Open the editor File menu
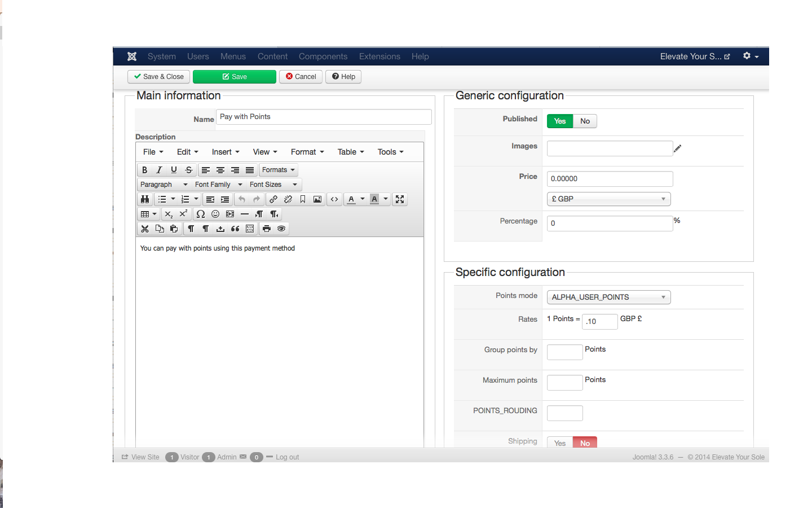This screenshot has width=812, height=508. tap(153, 152)
